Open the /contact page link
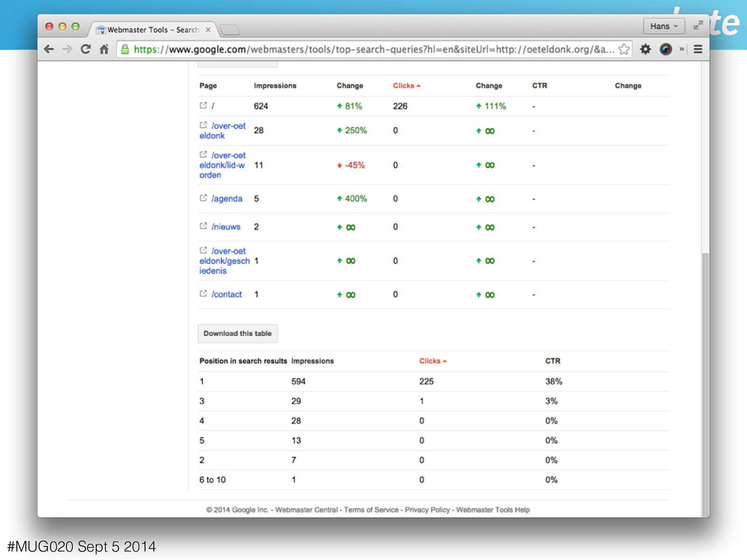This screenshot has width=747, height=560. coord(226,294)
